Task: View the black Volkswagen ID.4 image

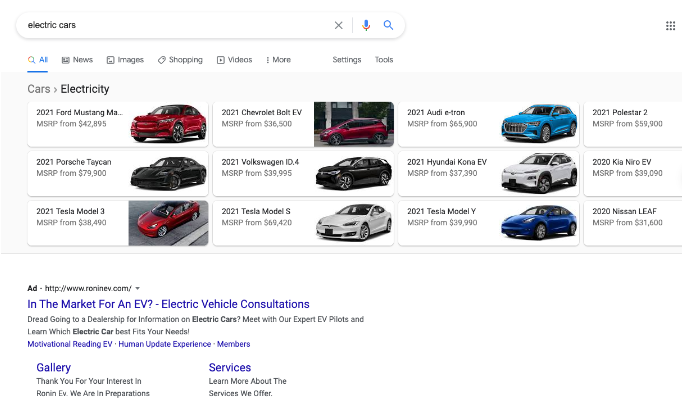Action: point(354,173)
